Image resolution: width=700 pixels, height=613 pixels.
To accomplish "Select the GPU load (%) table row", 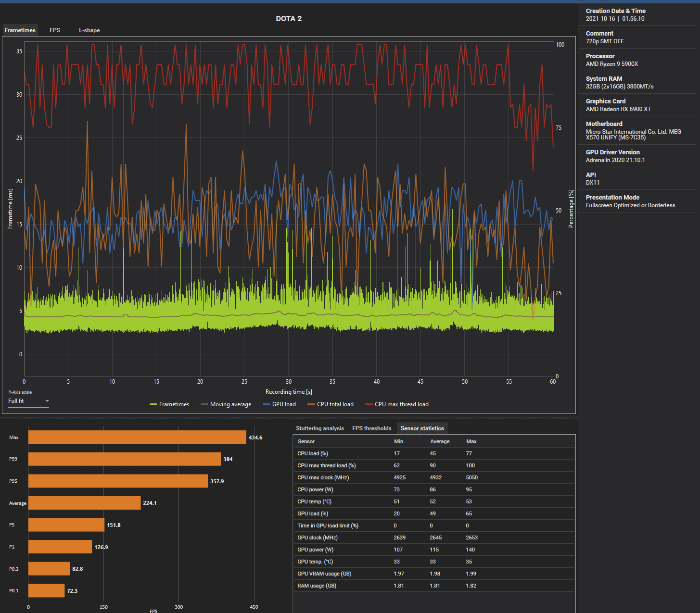I will [x=434, y=513].
